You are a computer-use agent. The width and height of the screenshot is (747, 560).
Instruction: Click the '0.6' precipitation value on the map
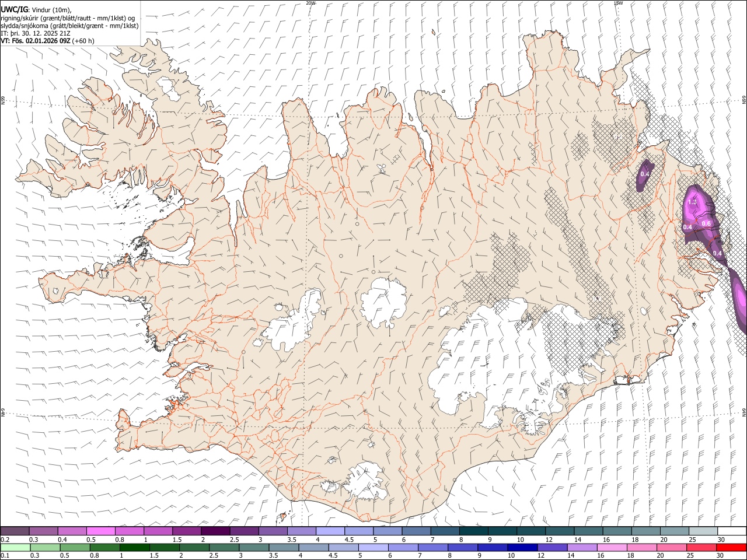tap(706, 223)
